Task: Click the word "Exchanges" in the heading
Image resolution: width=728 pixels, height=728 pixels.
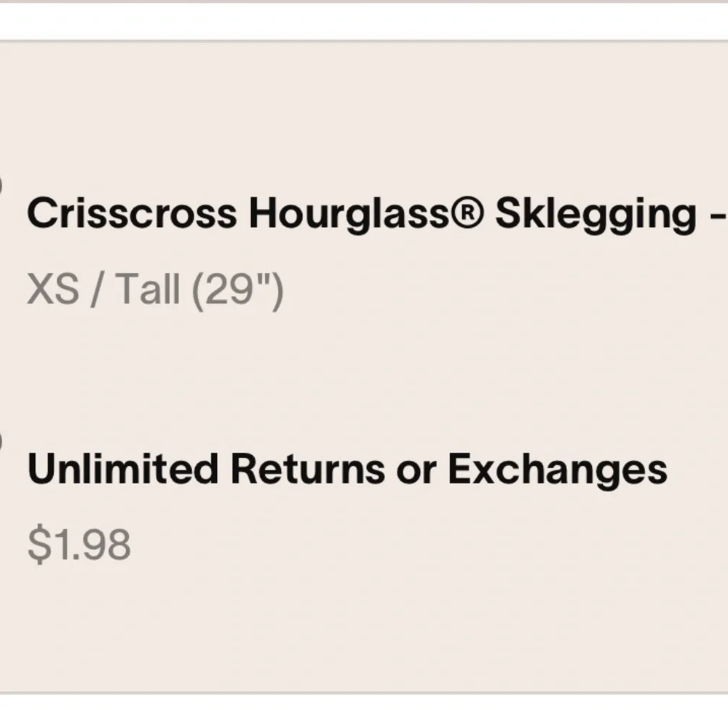Action: click(557, 470)
